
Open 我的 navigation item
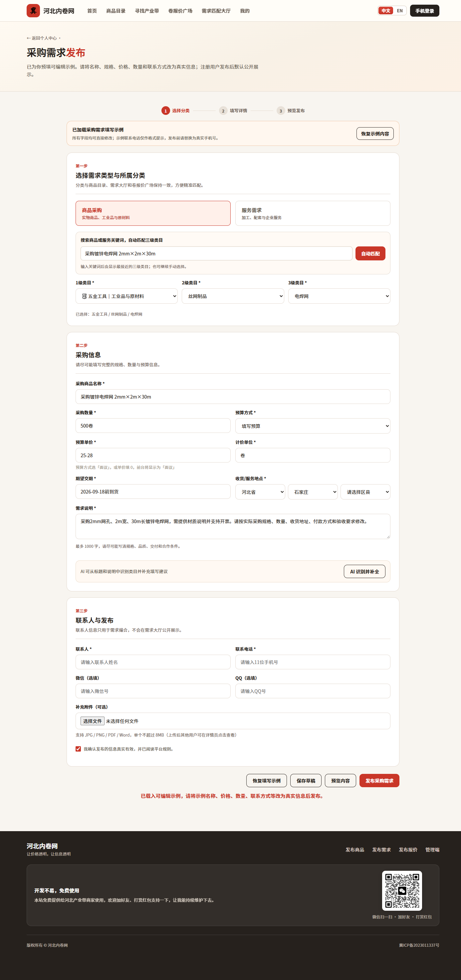pyautogui.click(x=245, y=11)
